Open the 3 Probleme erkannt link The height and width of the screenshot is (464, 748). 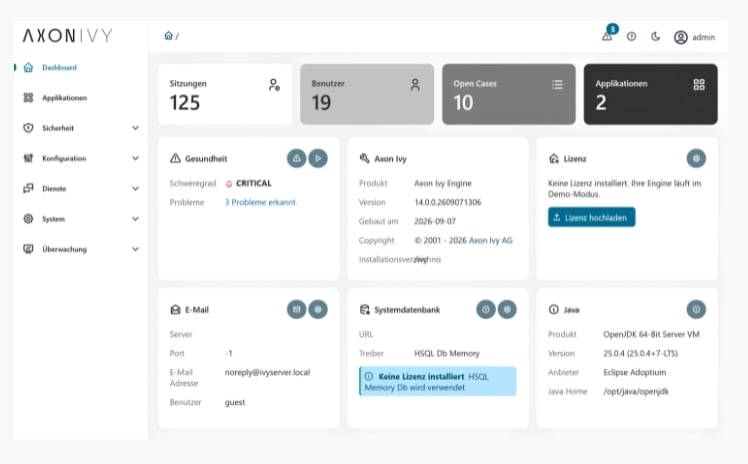click(261, 202)
